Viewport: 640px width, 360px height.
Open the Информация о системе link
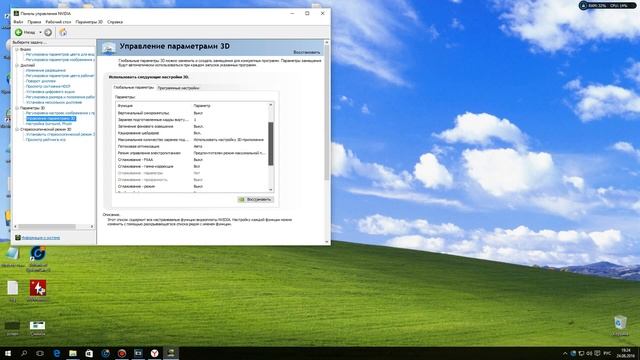[41, 238]
